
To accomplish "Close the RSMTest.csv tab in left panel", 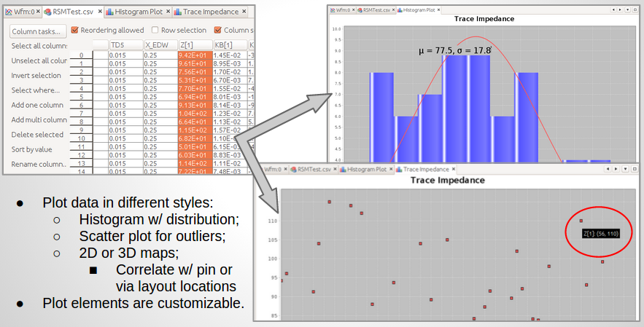I will [98, 12].
